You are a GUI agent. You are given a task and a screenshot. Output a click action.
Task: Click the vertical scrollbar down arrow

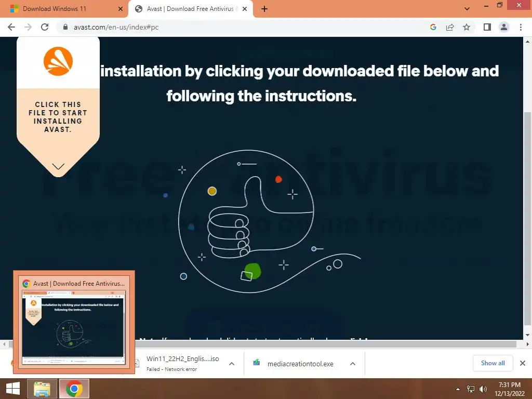point(527,335)
